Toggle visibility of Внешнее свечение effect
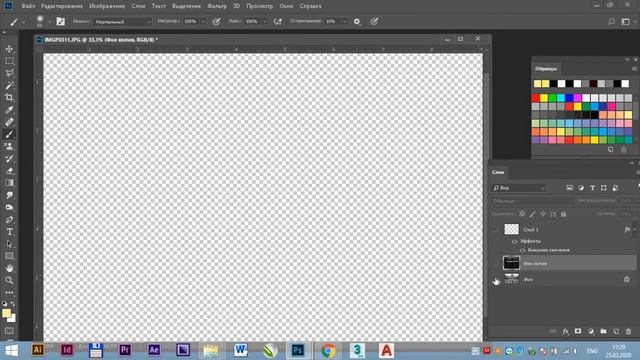 click(522, 250)
